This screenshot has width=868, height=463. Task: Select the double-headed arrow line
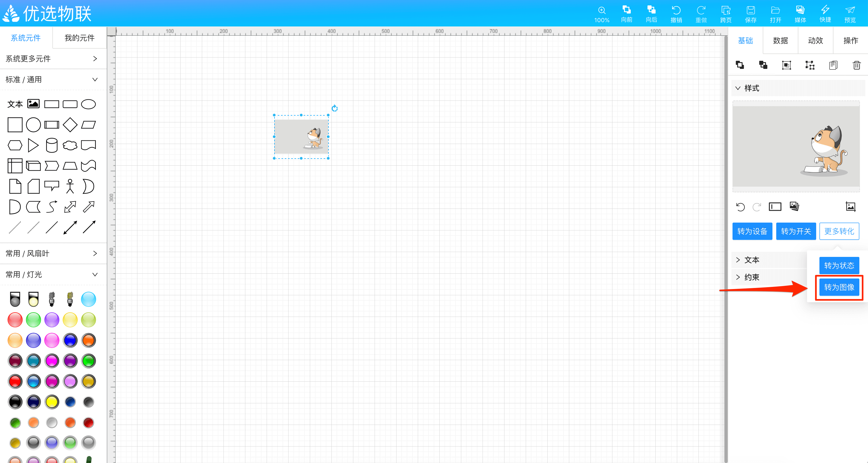[x=70, y=227]
